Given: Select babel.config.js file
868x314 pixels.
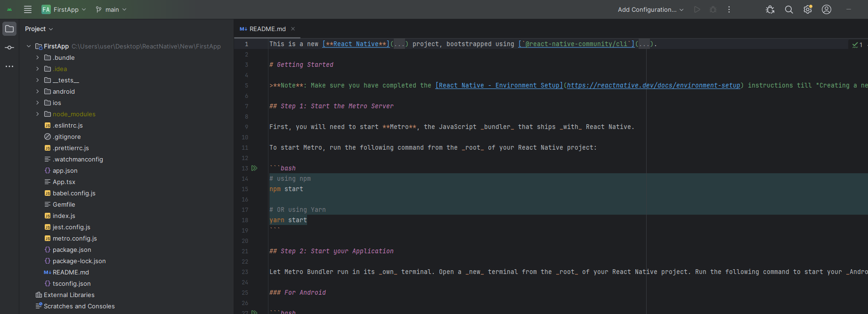Looking at the screenshot, I should click(x=70, y=193).
